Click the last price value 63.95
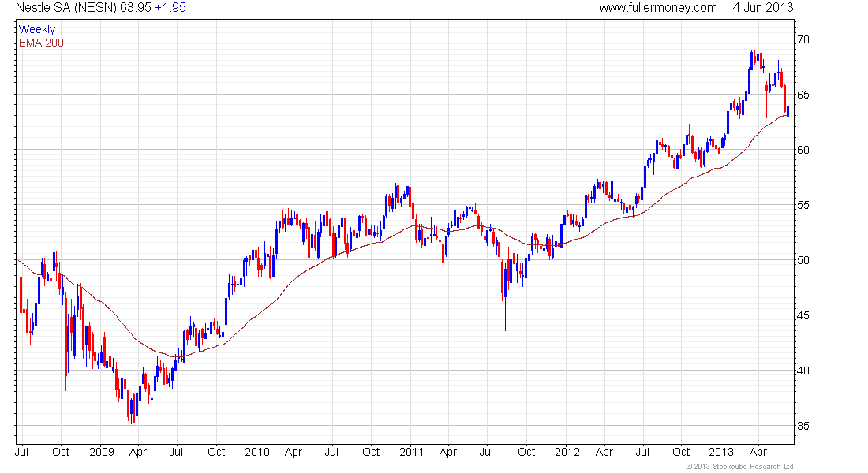The height and width of the screenshot is (473, 868). pos(136,8)
